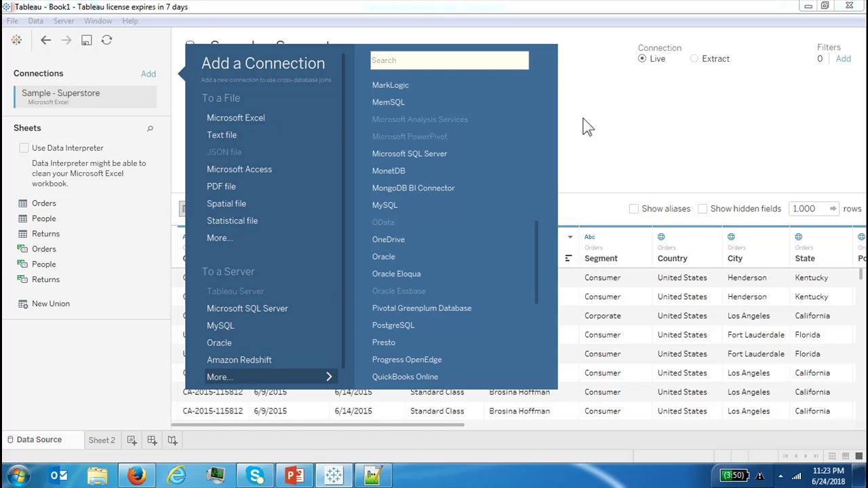Image resolution: width=868 pixels, height=488 pixels.
Task: Click the connector list vertical scrollbar
Action: point(537,262)
